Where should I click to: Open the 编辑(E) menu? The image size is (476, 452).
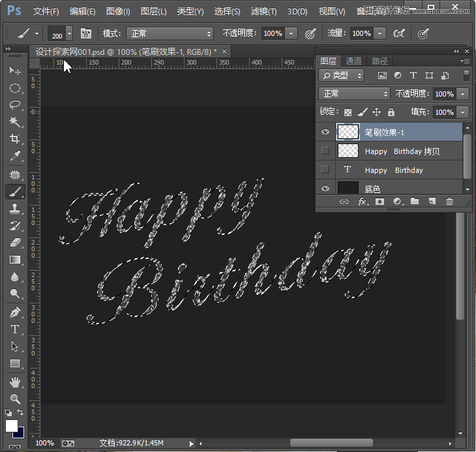[82, 12]
